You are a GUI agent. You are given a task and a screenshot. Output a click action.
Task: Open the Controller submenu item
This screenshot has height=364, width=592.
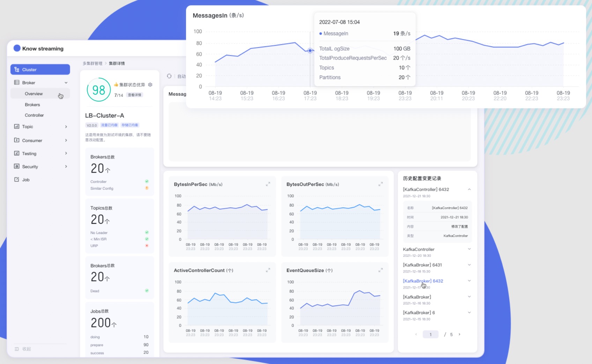tap(34, 115)
